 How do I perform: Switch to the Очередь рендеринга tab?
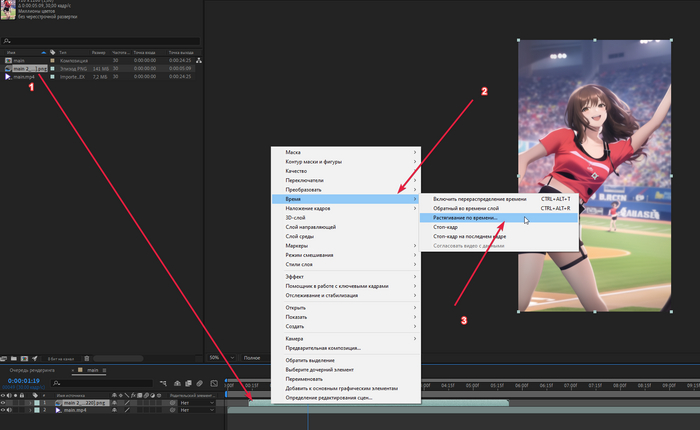(x=33, y=369)
